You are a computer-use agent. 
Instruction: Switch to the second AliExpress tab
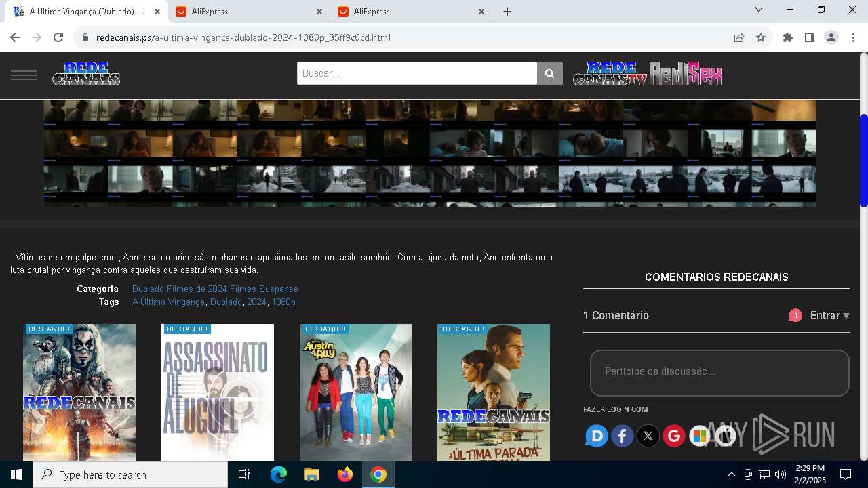click(410, 12)
